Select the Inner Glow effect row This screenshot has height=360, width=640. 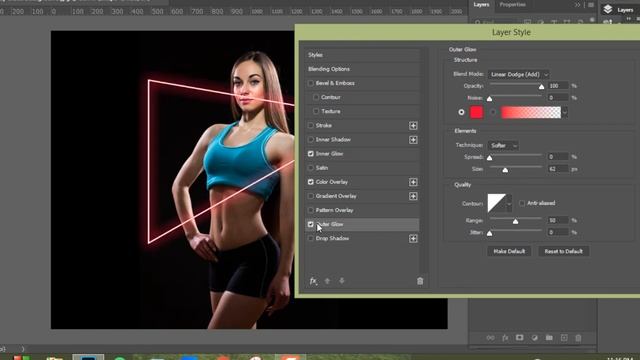[x=362, y=154]
